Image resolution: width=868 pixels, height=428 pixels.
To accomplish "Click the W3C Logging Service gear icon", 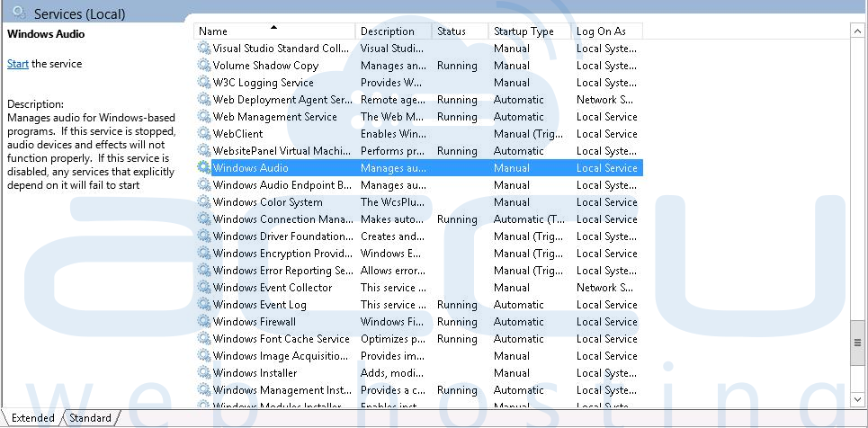I will (x=203, y=83).
